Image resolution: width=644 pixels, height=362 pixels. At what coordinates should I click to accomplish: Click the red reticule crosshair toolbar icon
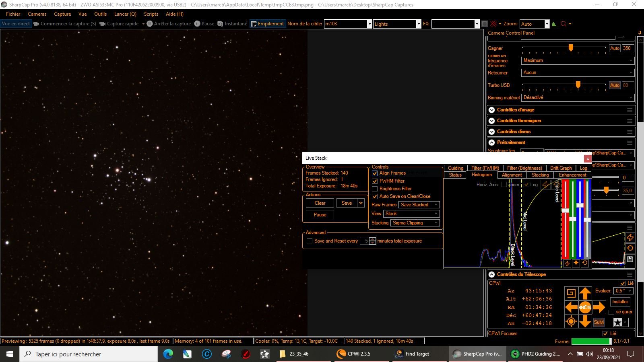pos(493,24)
